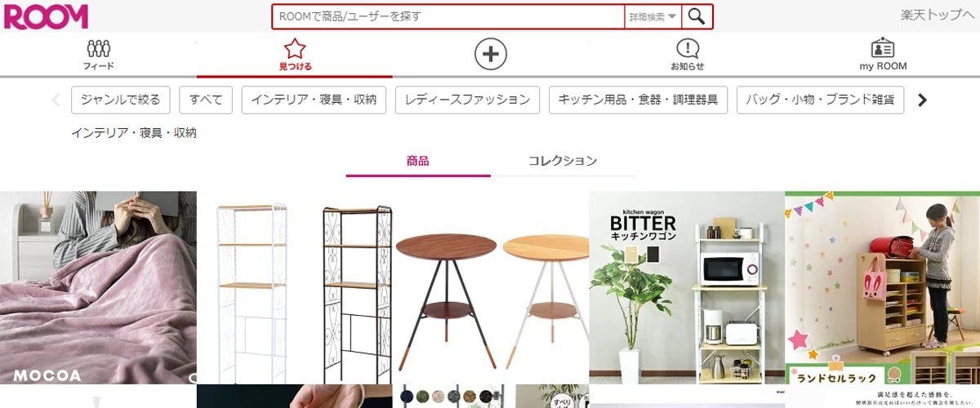Click the plus add-item icon
This screenshot has width=980, height=408.
(x=491, y=55)
